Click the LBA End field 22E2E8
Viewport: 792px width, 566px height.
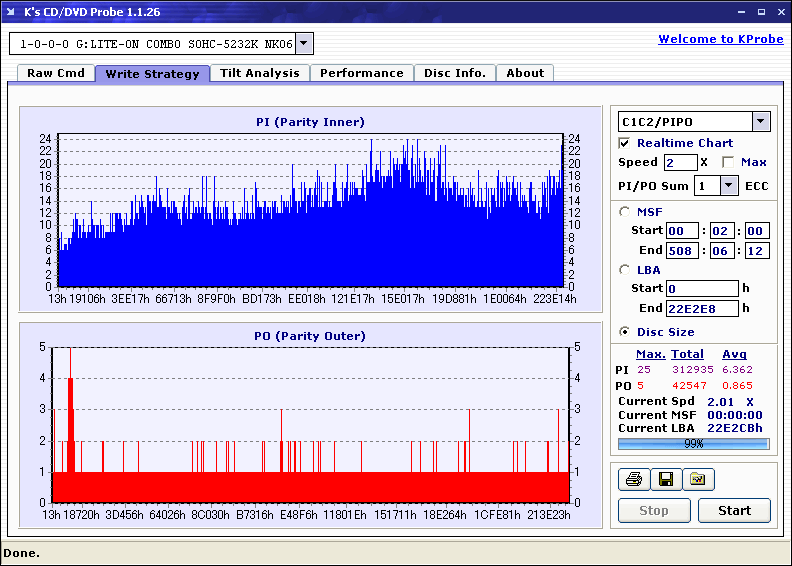700,308
